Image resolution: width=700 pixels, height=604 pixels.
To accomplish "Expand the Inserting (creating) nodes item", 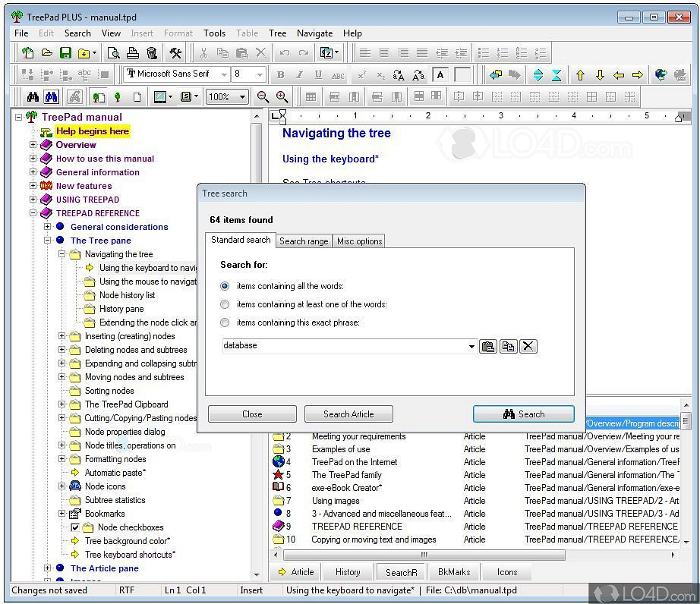I will tap(62, 336).
